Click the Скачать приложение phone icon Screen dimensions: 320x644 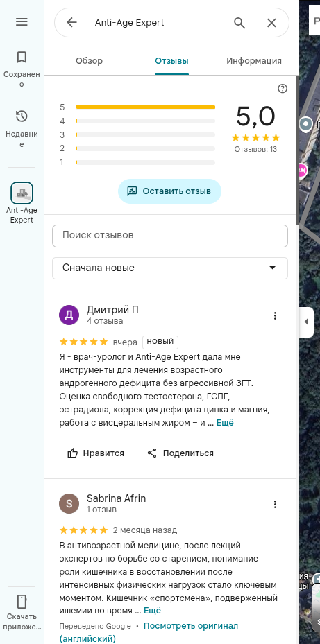(22, 602)
